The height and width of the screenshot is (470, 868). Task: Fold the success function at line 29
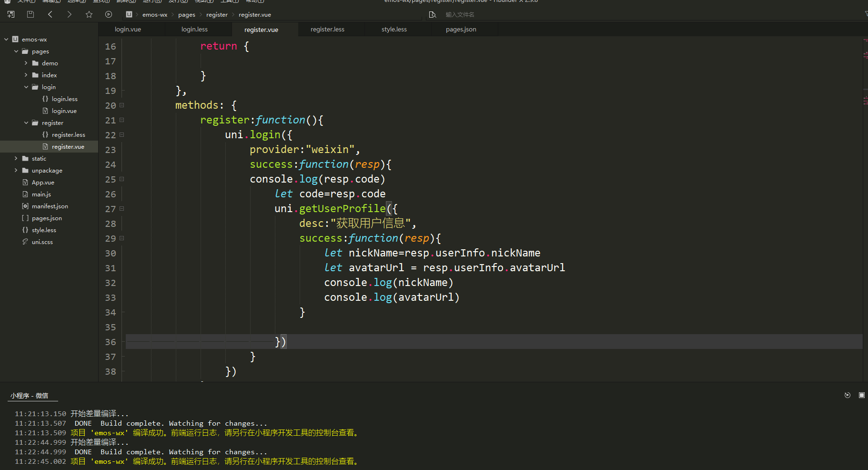coord(122,238)
